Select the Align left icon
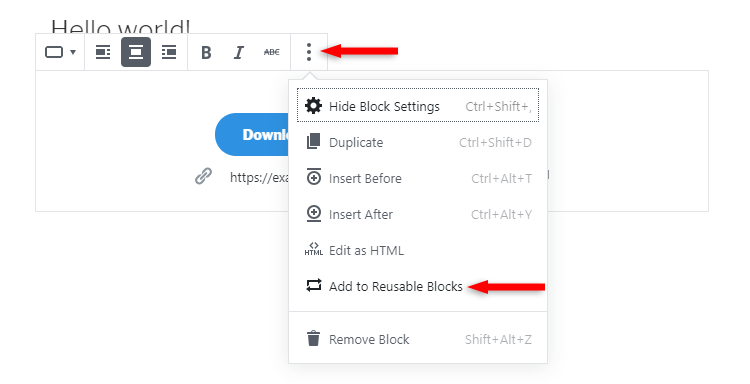750x384 pixels. (103, 52)
